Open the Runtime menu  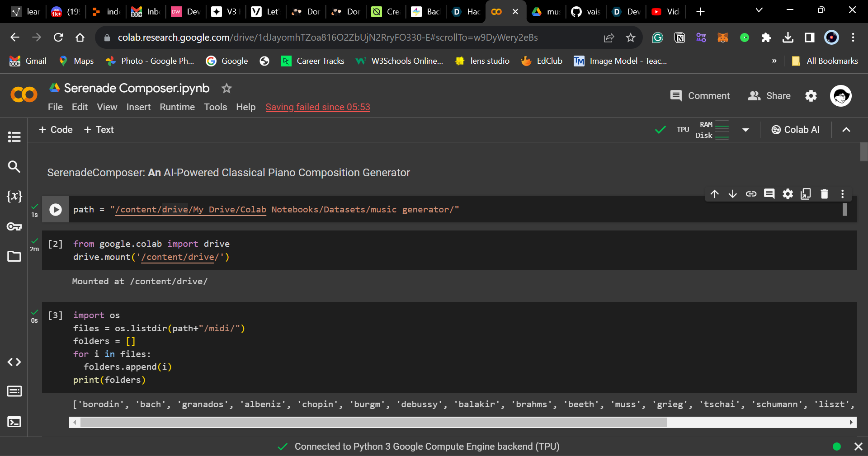tap(177, 107)
